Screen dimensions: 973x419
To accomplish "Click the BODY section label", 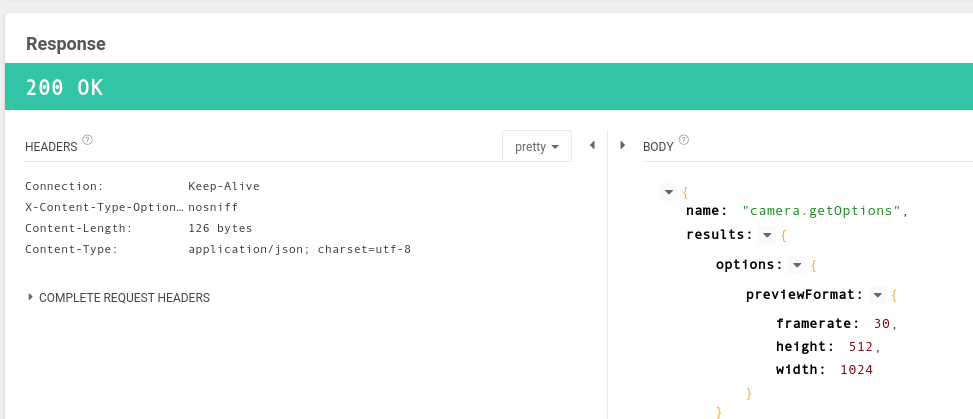I will tap(658, 147).
